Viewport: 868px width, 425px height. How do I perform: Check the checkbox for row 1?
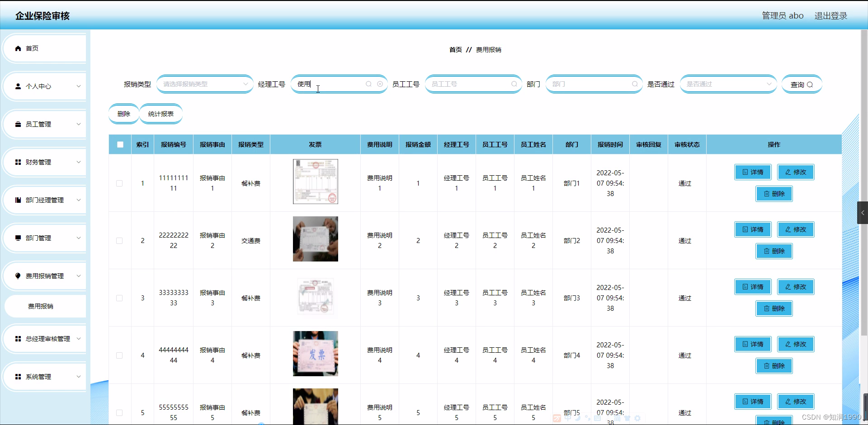point(119,183)
